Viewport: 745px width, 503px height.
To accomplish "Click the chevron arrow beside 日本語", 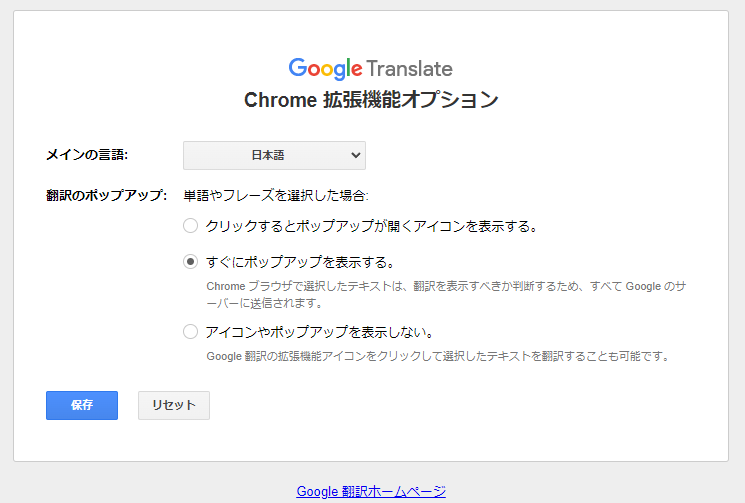I will (x=355, y=155).
